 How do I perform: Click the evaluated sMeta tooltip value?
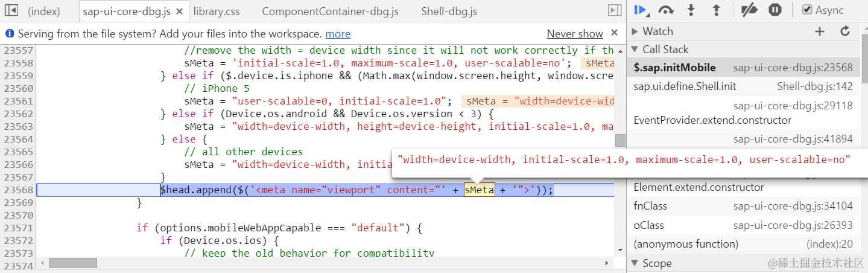(x=624, y=159)
